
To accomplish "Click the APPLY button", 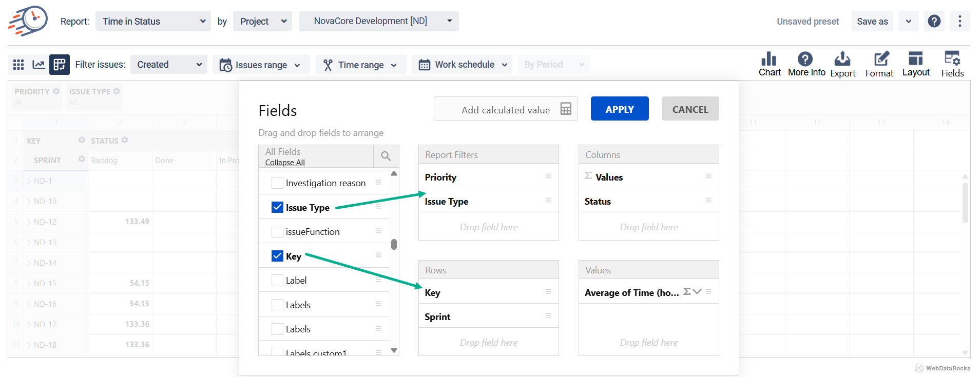I will (x=619, y=109).
